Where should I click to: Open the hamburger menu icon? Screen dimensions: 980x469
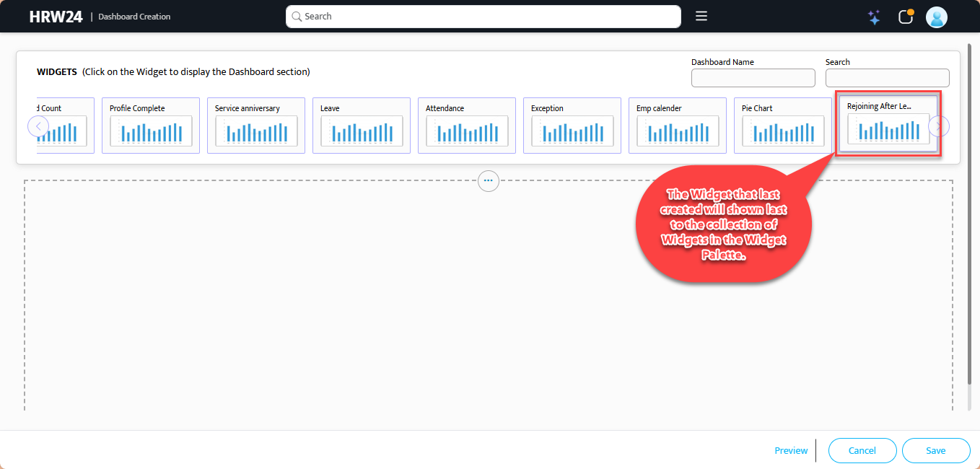point(701,17)
